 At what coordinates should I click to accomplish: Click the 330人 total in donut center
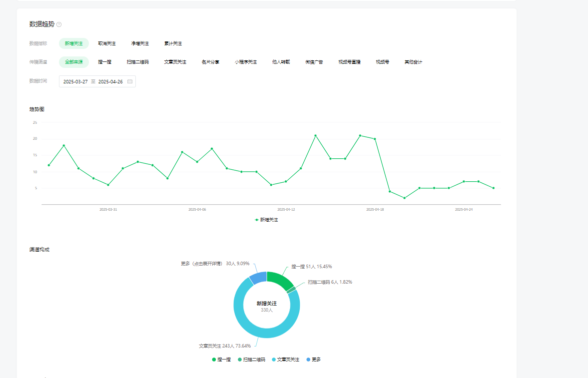click(267, 310)
